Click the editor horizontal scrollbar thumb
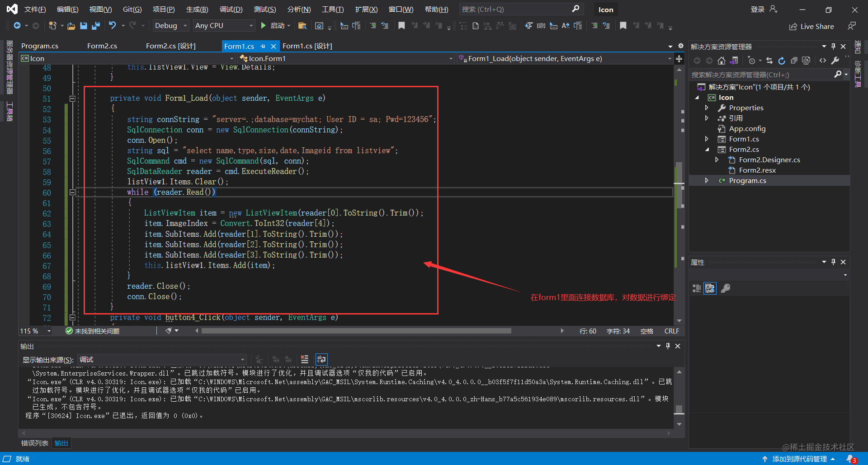This screenshot has width=868, height=465. (x=357, y=331)
